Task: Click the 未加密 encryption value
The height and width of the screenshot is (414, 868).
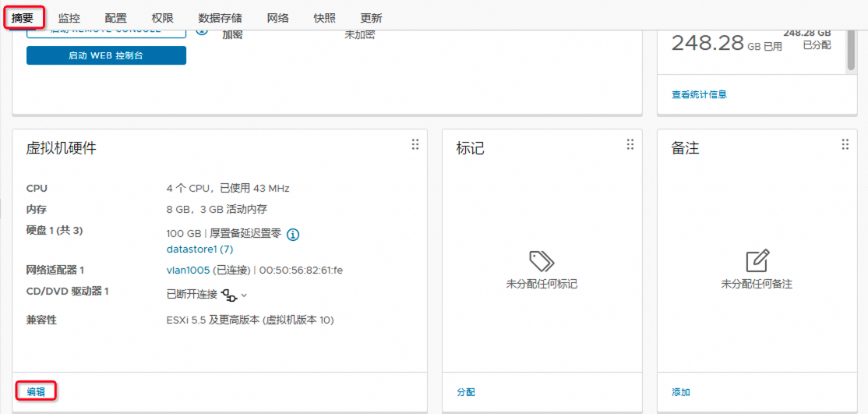Action: point(360,34)
